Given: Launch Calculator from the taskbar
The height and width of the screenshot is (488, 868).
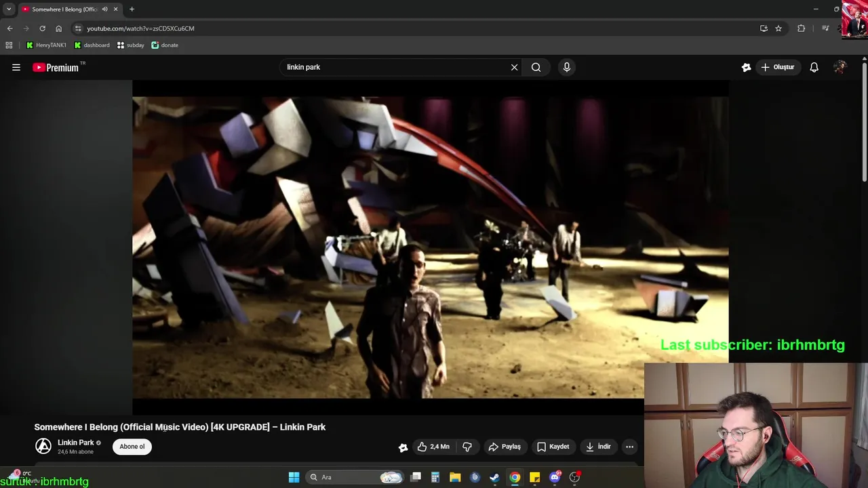Looking at the screenshot, I should pos(435,477).
